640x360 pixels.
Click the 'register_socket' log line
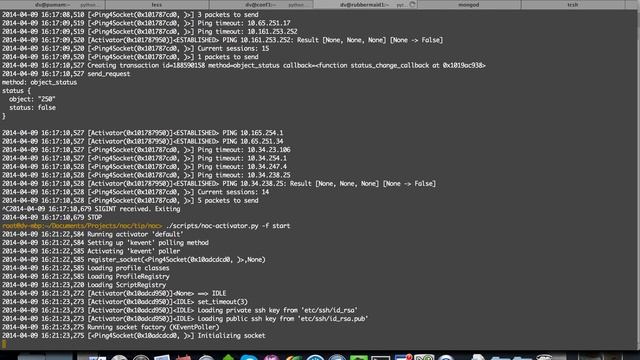[x=134, y=260]
